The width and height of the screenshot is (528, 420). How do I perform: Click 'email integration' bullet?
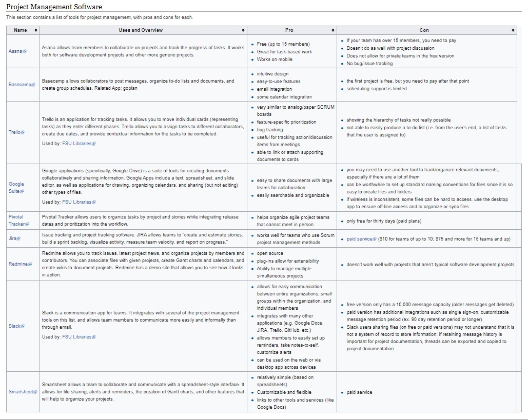tap(274, 90)
